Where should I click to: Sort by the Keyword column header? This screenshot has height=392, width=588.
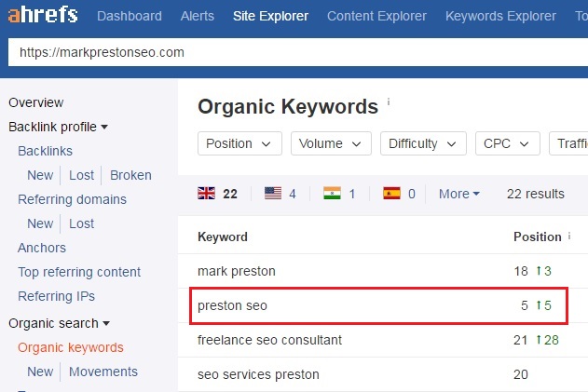point(223,237)
